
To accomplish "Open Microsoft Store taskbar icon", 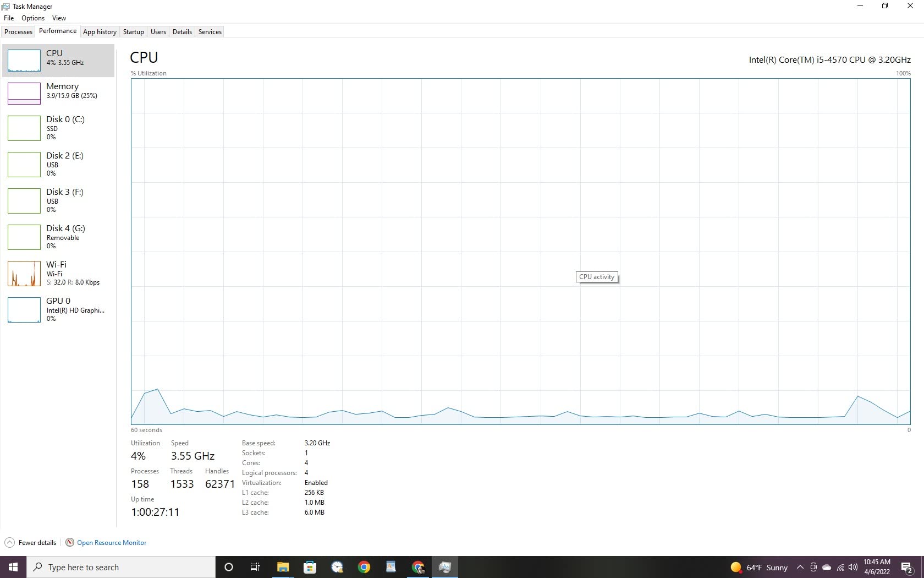I will tap(310, 567).
